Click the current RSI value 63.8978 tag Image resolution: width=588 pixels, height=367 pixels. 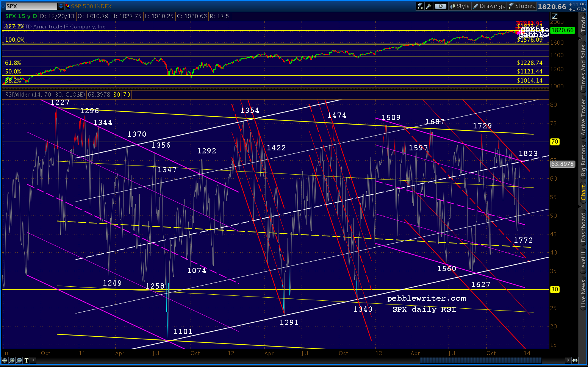tap(562, 164)
